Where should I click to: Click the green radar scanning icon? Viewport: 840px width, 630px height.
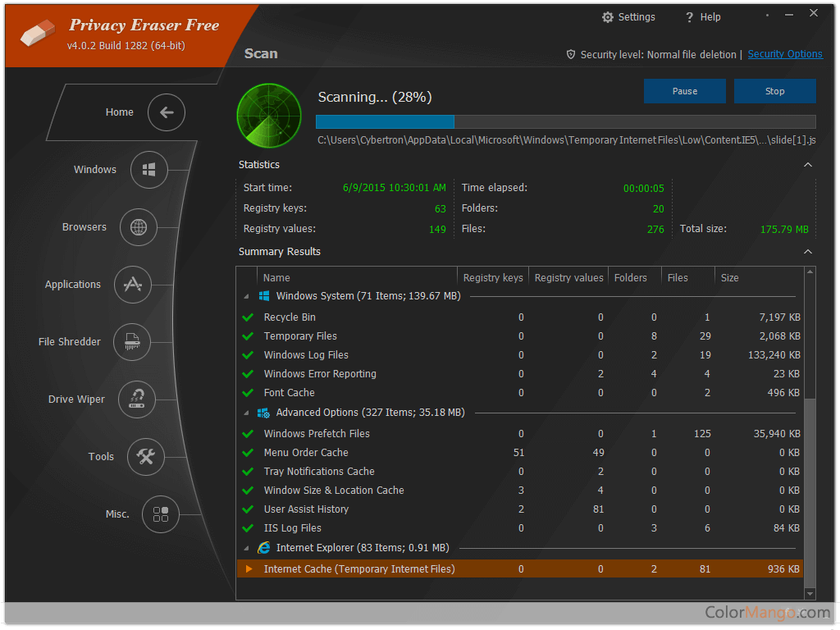[269, 115]
